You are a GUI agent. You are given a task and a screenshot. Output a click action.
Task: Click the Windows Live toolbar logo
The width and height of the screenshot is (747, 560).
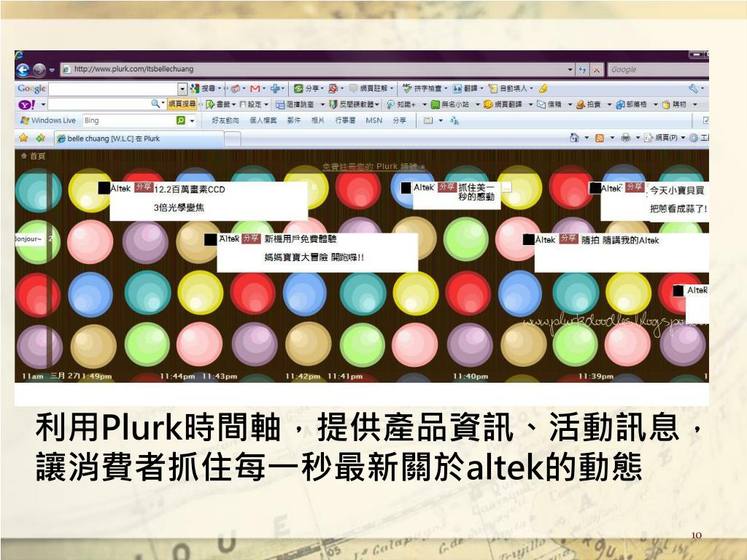point(47,120)
